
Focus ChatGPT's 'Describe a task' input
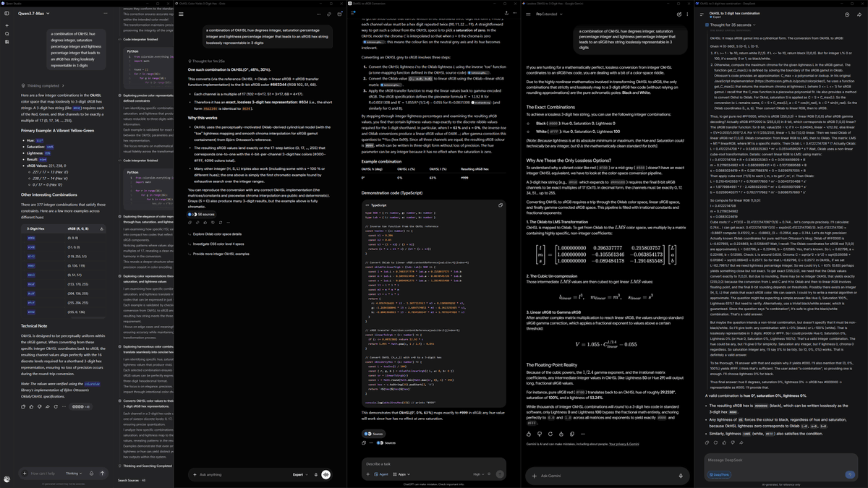click(x=434, y=463)
